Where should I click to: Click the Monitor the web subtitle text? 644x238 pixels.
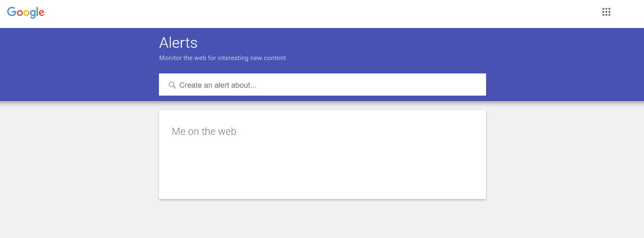pyautogui.click(x=222, y=58)
